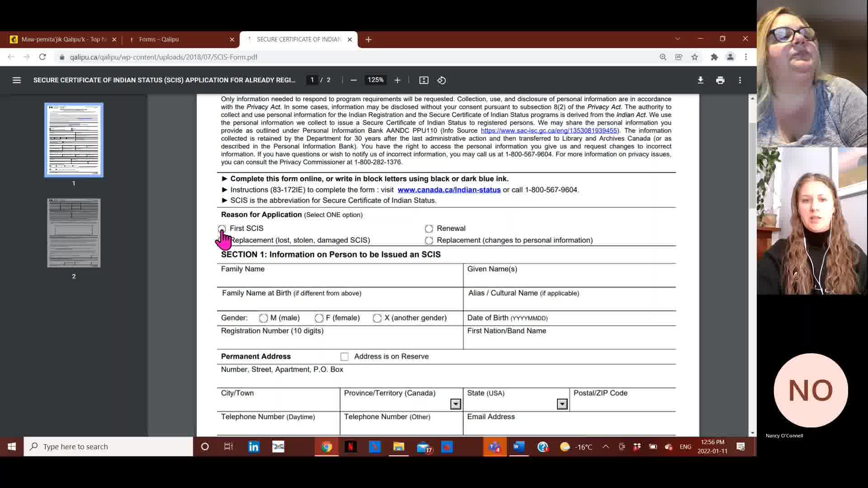This screenshot has height=488, width=868.
Task: Select page 2 thumbnail
Action: [74, 233]
